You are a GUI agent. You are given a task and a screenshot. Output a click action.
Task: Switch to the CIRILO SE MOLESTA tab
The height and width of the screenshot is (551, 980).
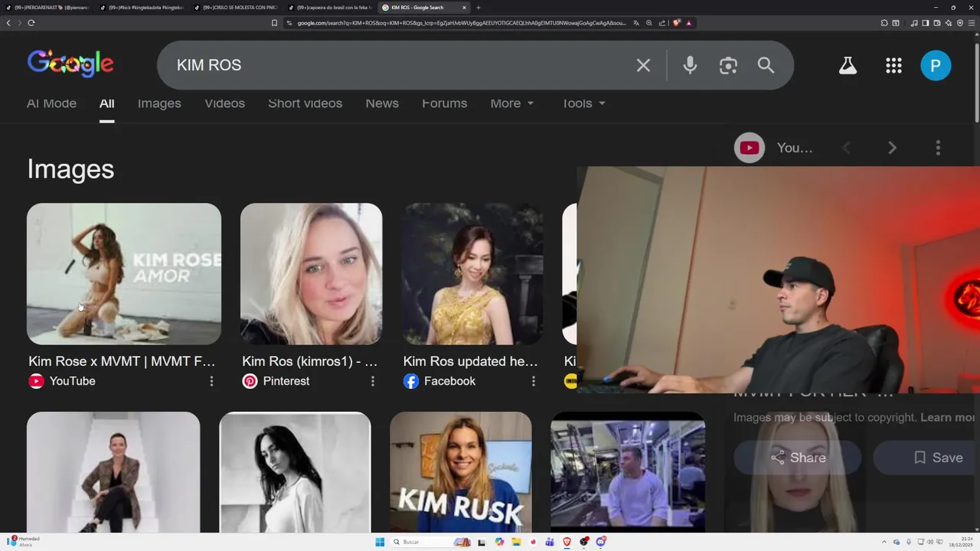click(235, 8)
